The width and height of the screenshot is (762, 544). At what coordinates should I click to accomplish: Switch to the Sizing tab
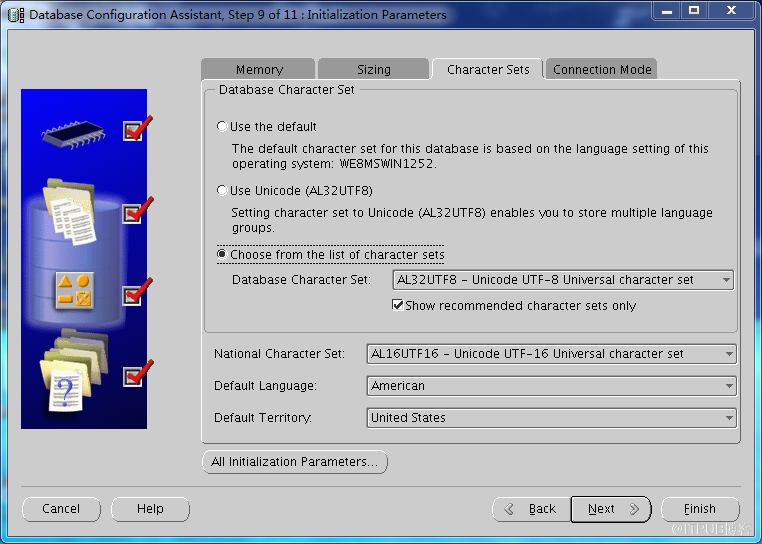point(373,70)
